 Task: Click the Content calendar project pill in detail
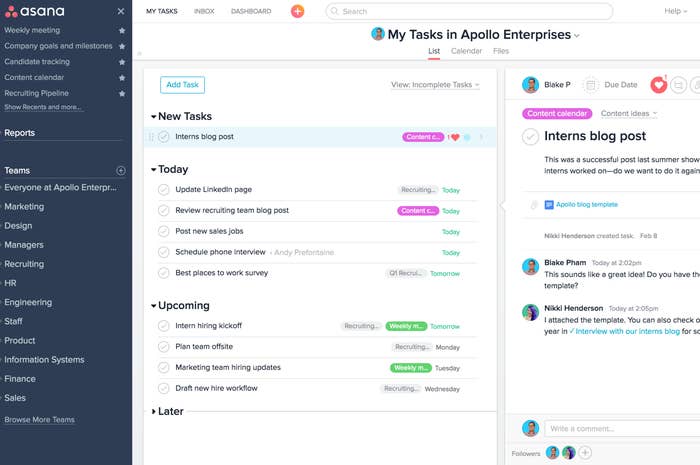[557, 113]
